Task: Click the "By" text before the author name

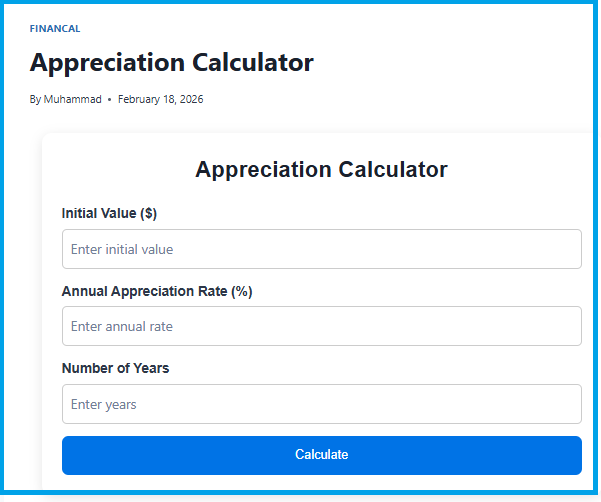Action: (35, 99)
